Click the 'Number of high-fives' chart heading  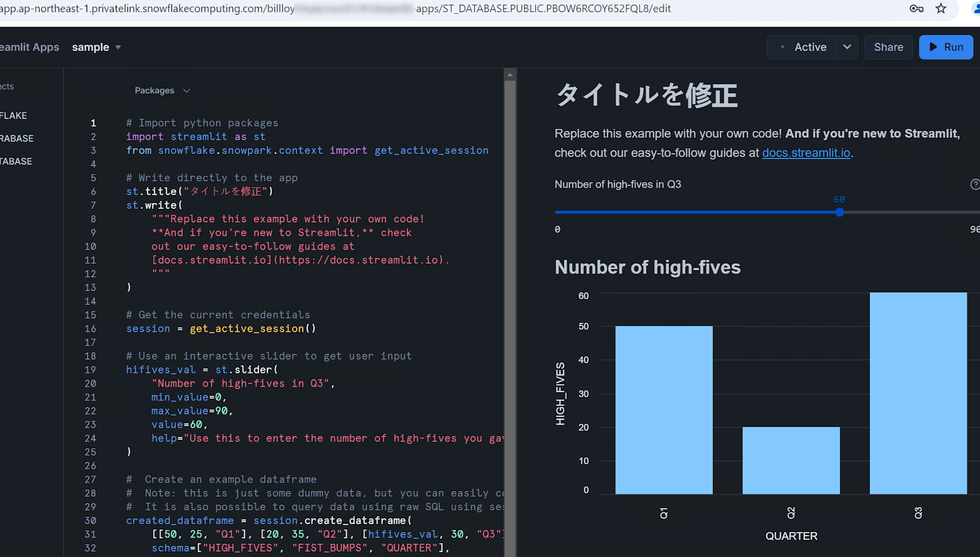click(x=647, y=267)
